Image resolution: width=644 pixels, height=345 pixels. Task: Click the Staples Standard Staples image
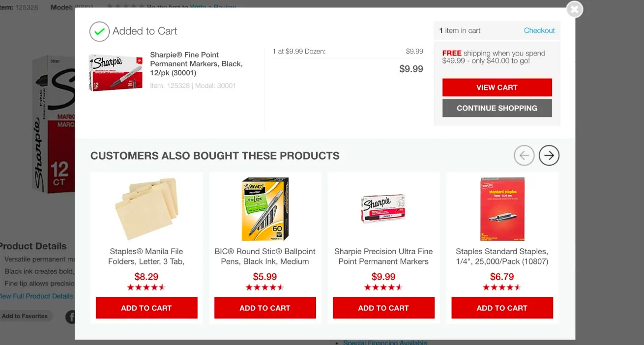[502, 209]
